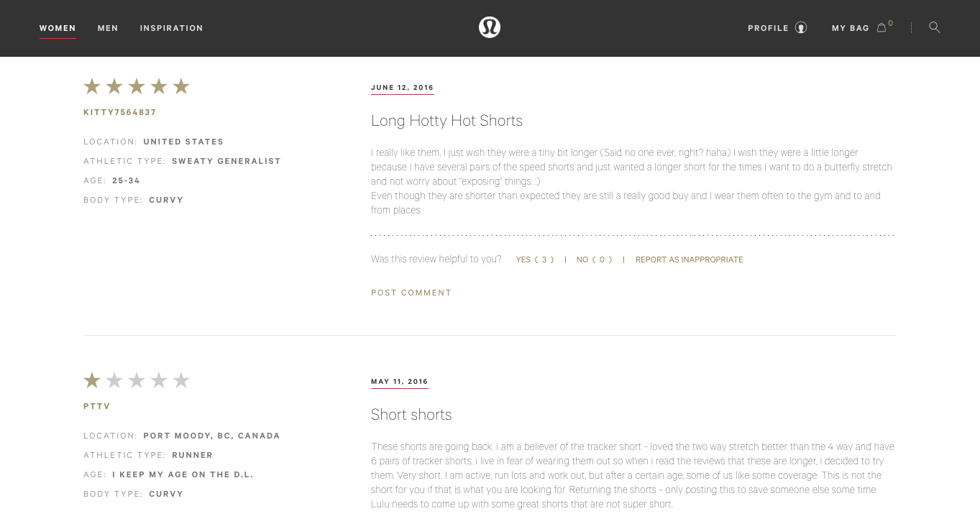Vote NO on review helpfulness
980x519 pixels.
coord(594,259)
